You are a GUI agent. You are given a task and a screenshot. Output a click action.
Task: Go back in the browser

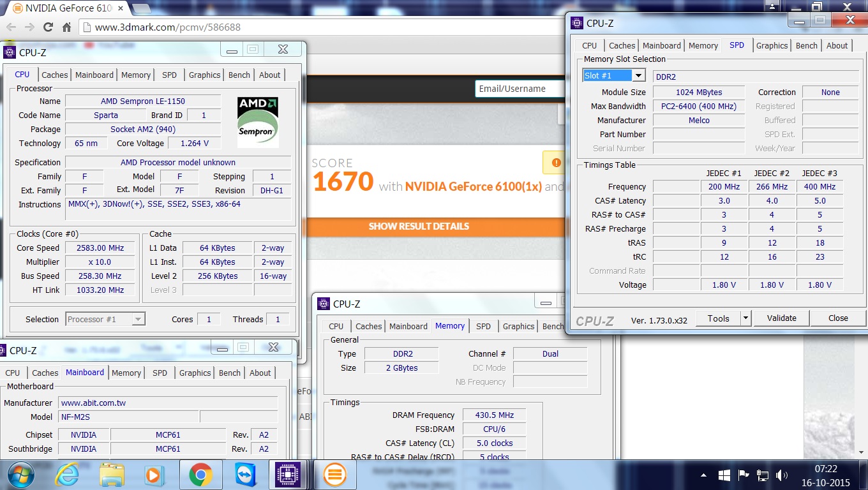pyautogui.click(x=11, y=27)
